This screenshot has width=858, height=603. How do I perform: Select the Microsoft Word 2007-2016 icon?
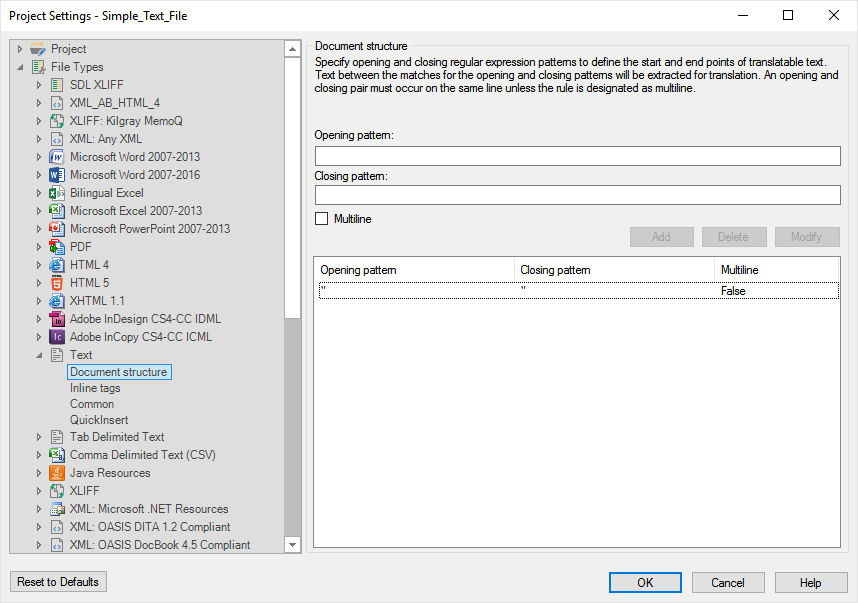(57, 175)
